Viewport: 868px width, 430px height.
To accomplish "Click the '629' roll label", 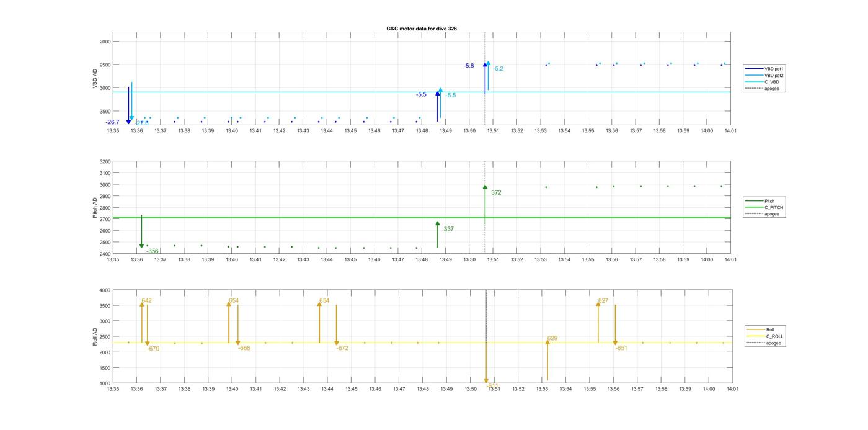I will click(x=552, y=339).
